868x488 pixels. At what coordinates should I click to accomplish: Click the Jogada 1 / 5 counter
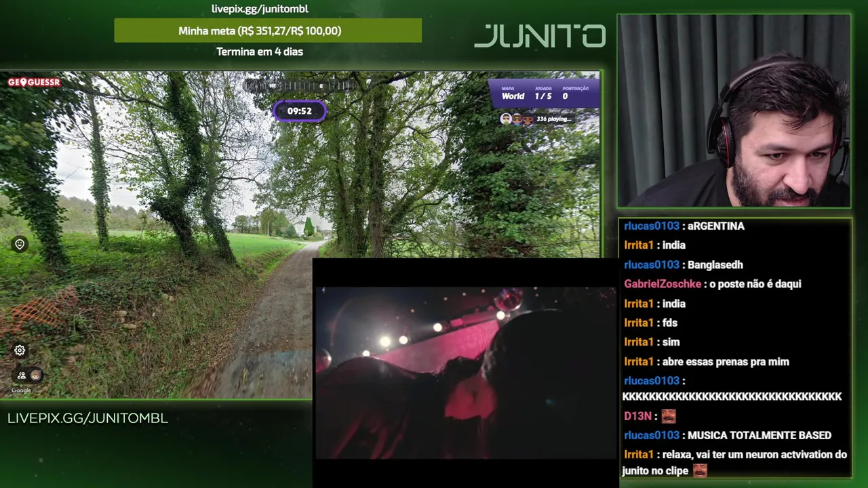point(543,94)
